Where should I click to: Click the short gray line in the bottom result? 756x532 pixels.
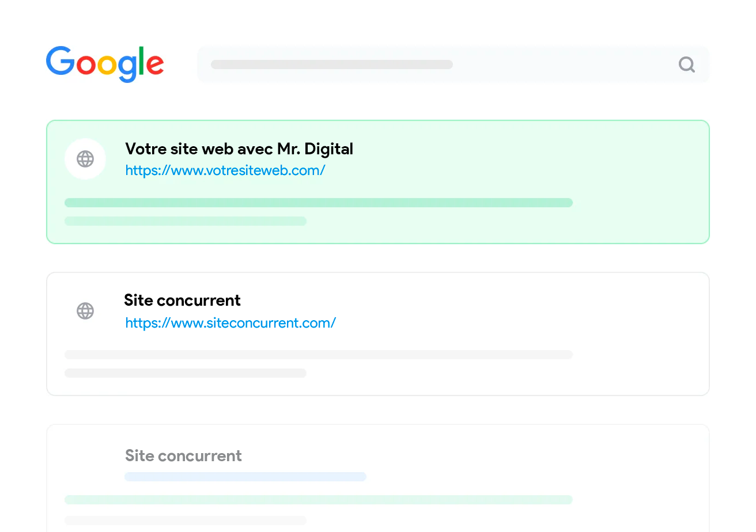[185, 520]
